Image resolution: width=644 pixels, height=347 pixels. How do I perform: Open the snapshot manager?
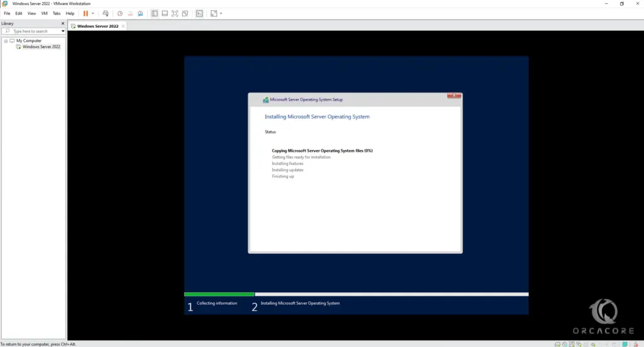[x=140, y=14]
